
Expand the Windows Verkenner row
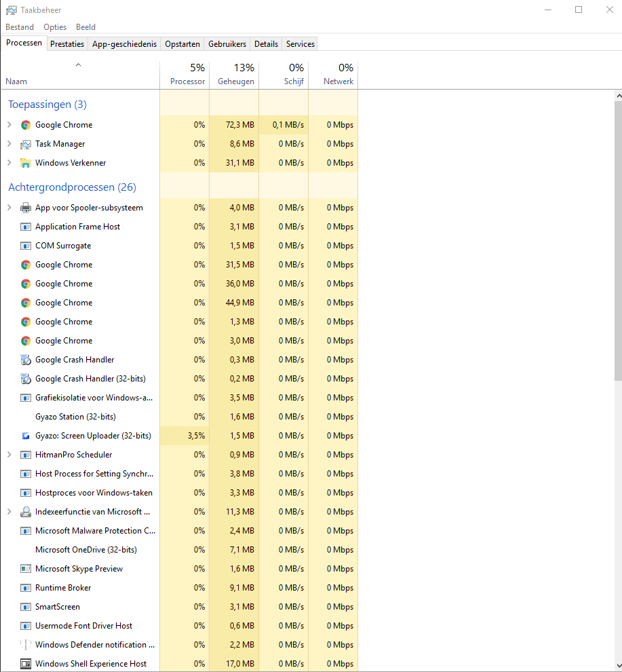point(9,163)
